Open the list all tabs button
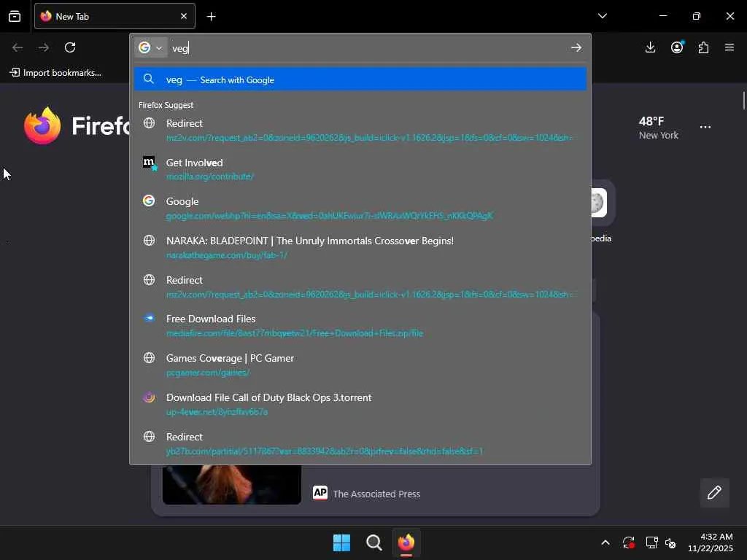747x560 pixels. point(602,16)
